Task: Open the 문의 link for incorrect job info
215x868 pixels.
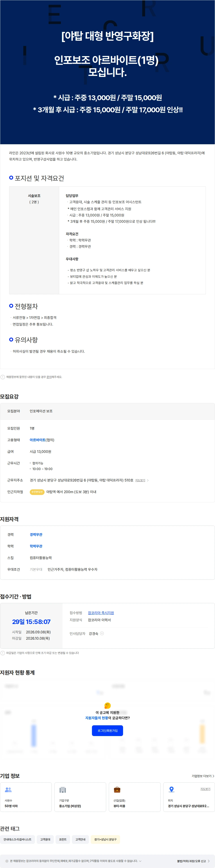Action: [49, 377]
